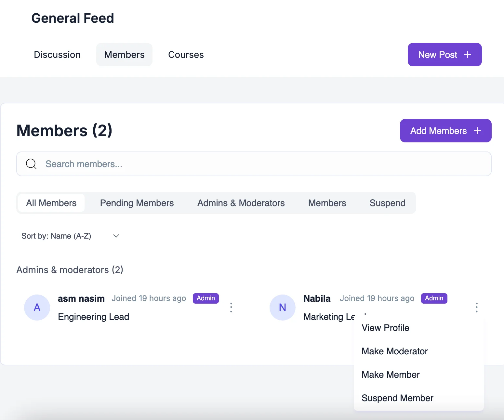
Task: Click asm nasim's avatar circle
Action: 37,307
